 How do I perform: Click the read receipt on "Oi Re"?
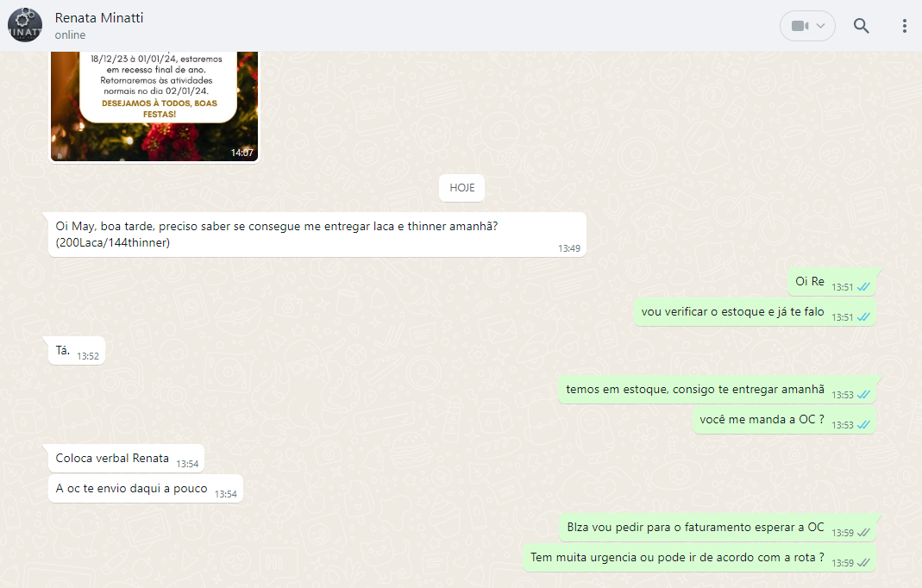pyautogui.click(x=863, y=287)
